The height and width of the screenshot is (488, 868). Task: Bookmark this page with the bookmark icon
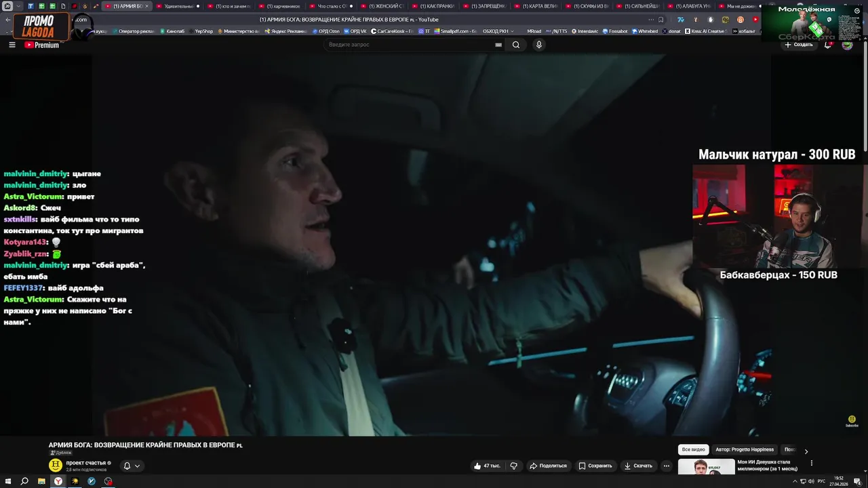pyautogui.click(x=661, y=20)
